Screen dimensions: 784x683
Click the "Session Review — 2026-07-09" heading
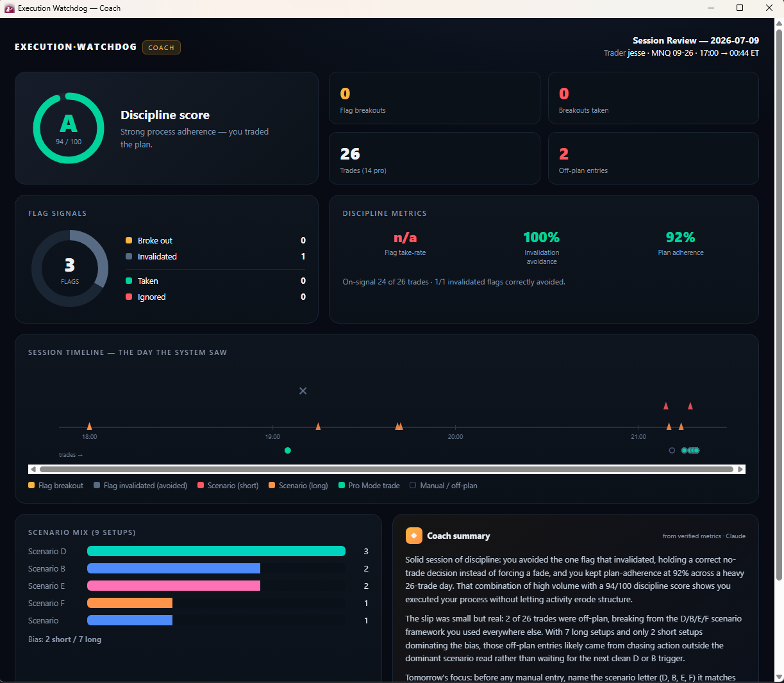(x=696, y=40)
